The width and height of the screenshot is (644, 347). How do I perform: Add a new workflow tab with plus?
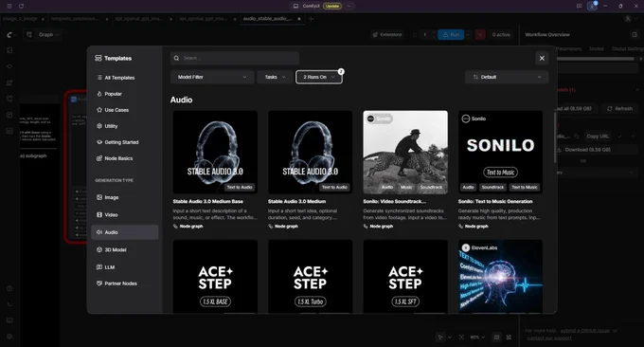tap(311, 19)
